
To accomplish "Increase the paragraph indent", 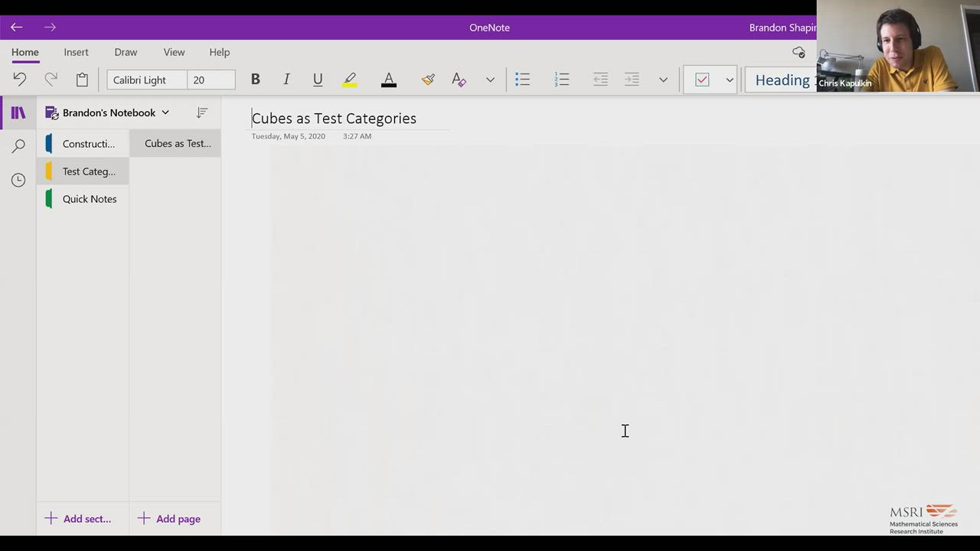I will point(632,80).
